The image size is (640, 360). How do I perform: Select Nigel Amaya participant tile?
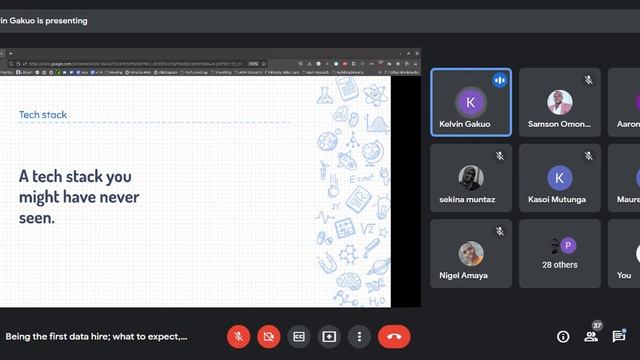pyautogui.click(x=471, y=253)
